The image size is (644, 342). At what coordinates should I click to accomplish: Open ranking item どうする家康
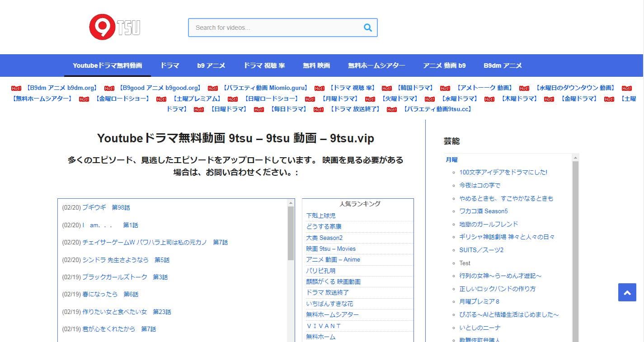tap(324, 226)
